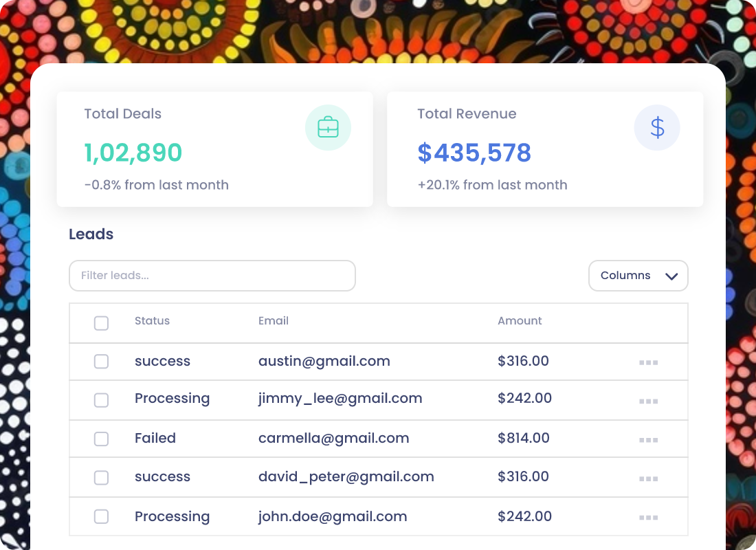The image size is (756, 550).
Task: Open row actions menu for austin@gmail.com
Action: tap(648, 362)
